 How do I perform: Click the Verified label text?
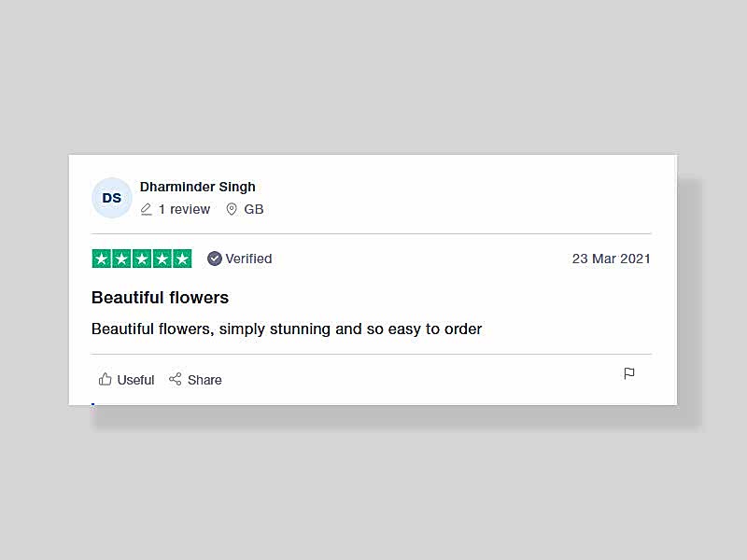248,259
